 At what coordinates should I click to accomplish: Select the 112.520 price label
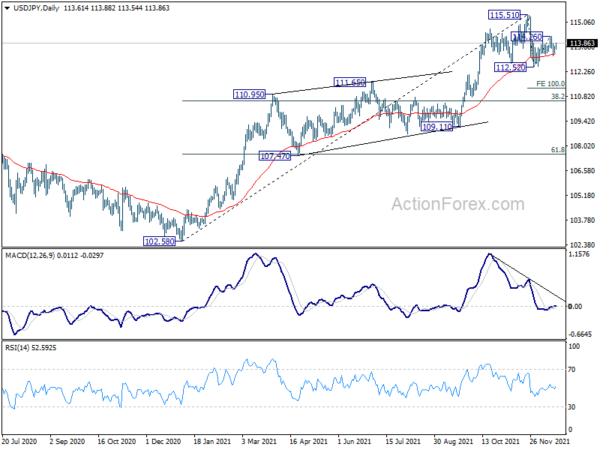[510, 68]
